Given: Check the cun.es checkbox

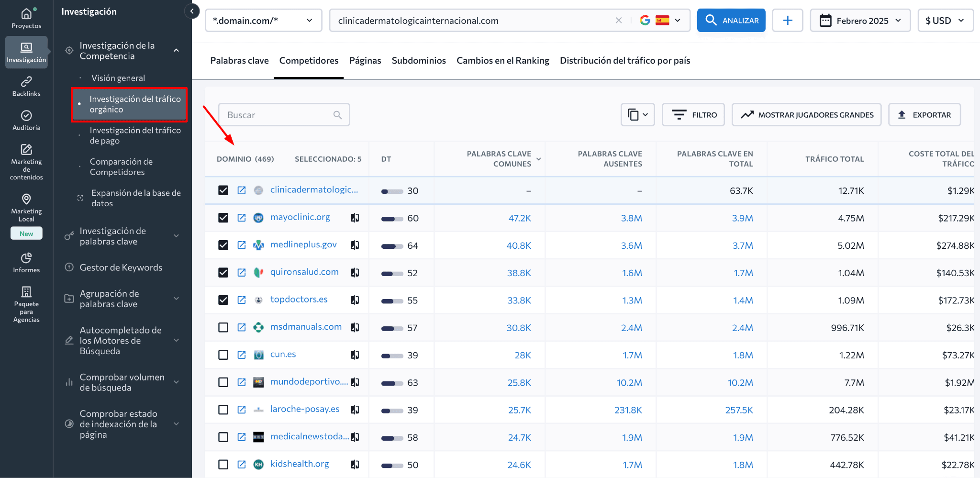Looking at the screenshot, I should click(x=223, y=355).
